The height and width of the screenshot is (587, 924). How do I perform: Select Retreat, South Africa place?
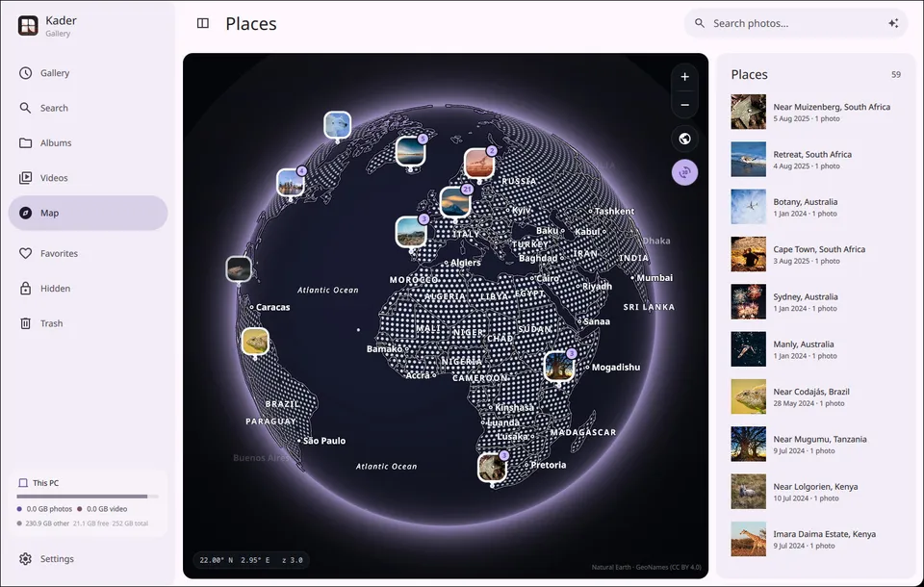click(815, 159)
